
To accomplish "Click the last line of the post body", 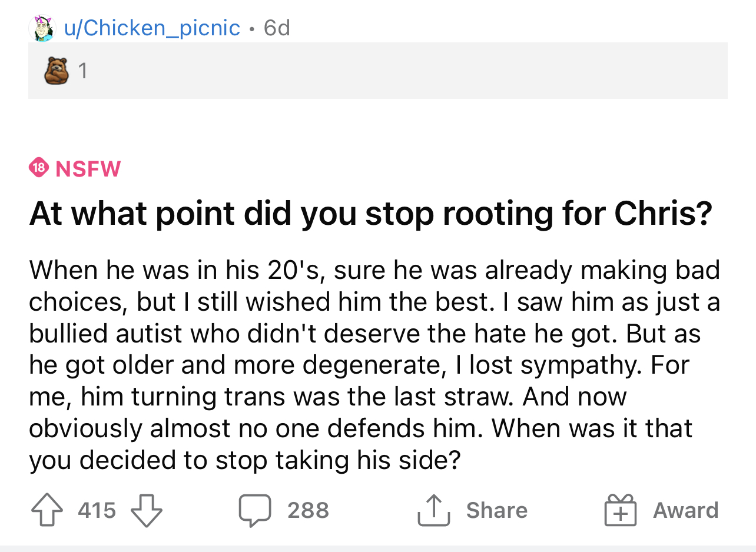I will tap(244, 460).
